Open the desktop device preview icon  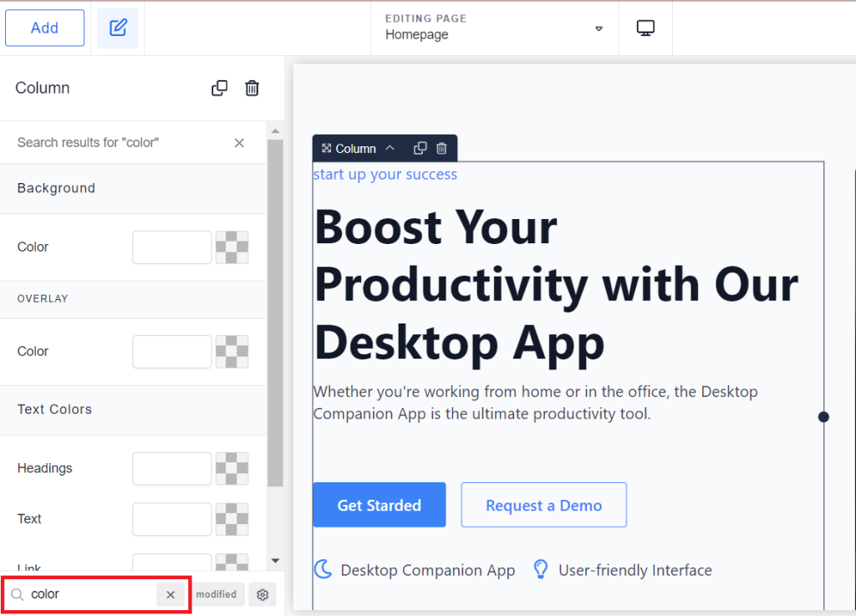click(x=645, y=28)
